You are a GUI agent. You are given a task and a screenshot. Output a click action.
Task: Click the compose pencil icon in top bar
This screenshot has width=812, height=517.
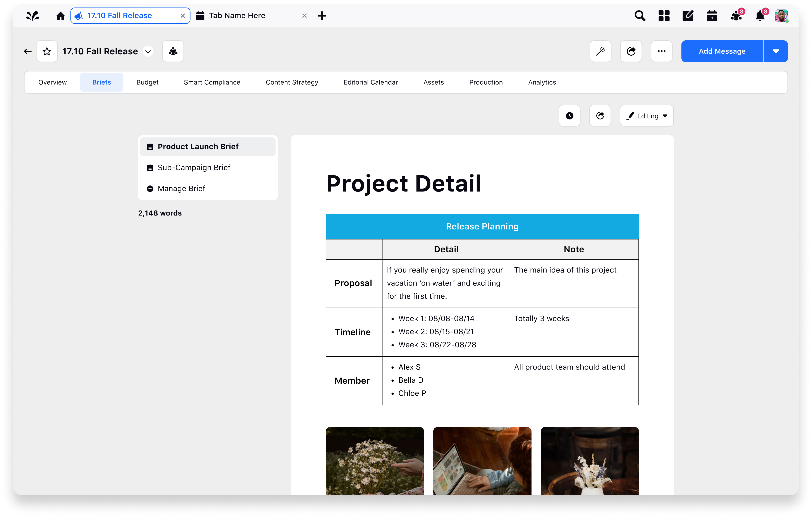(x=688, y=16)
